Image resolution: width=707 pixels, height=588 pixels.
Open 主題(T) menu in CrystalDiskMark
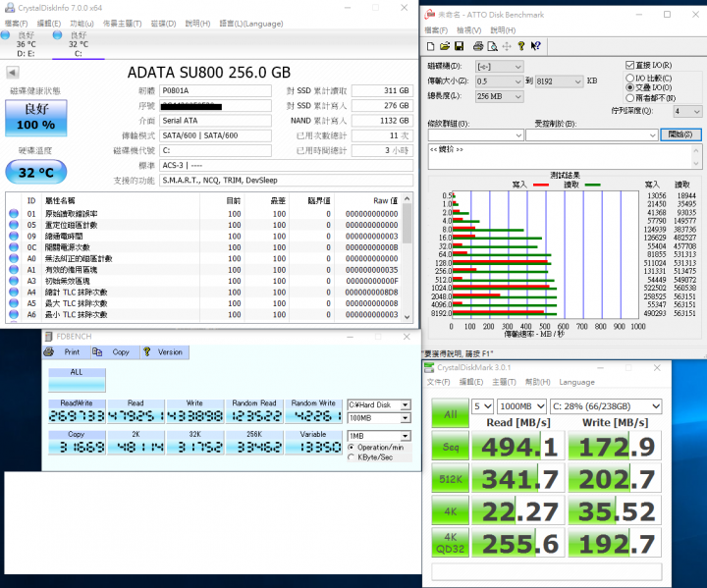(x=504, y=382)
